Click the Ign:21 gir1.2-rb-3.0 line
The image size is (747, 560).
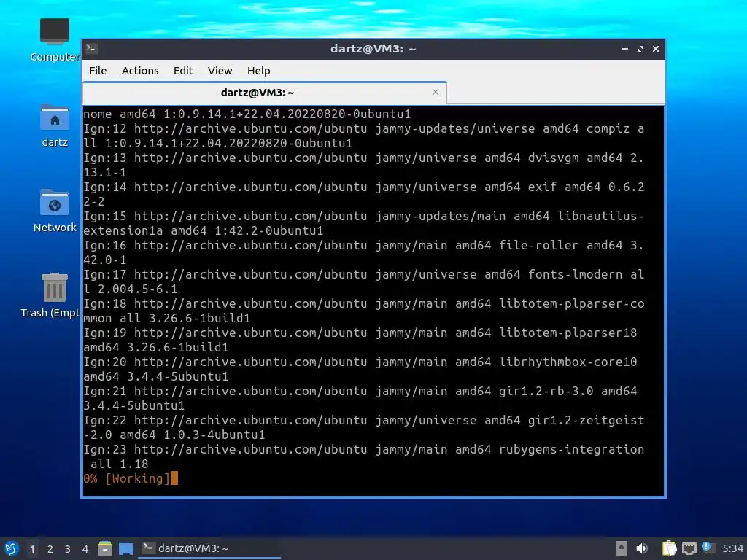pos(360,397)
